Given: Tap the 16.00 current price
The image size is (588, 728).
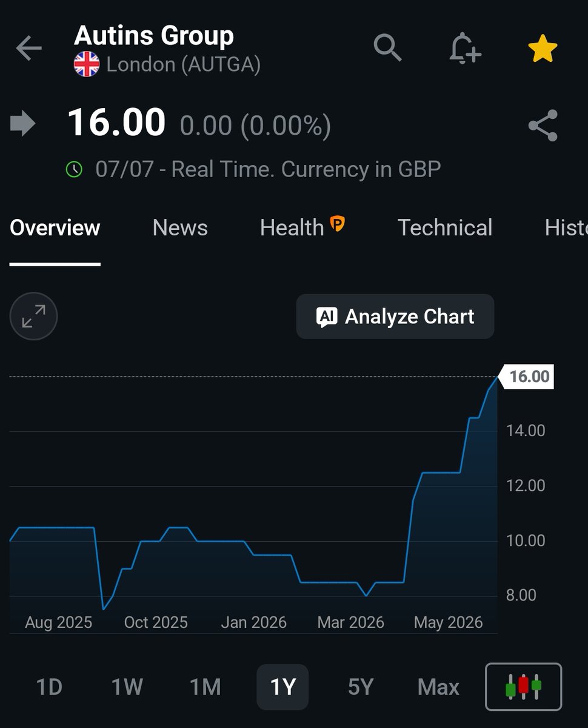Looking at the screenshot, I should pos(116,123).
